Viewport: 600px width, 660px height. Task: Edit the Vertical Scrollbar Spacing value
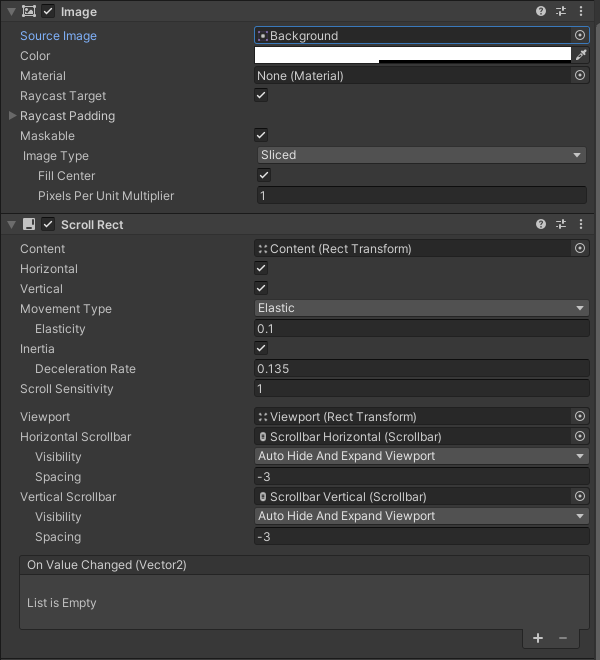[x=421, y=537]
